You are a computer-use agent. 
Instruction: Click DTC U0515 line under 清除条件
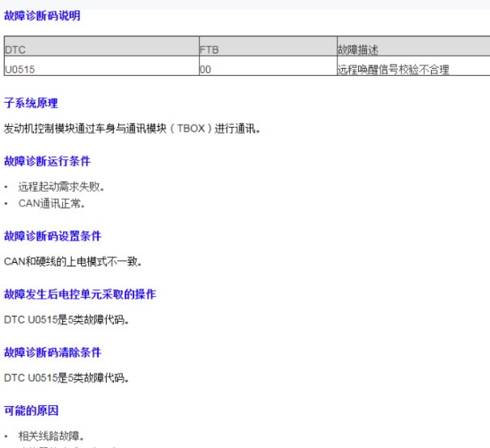point(66,378)
